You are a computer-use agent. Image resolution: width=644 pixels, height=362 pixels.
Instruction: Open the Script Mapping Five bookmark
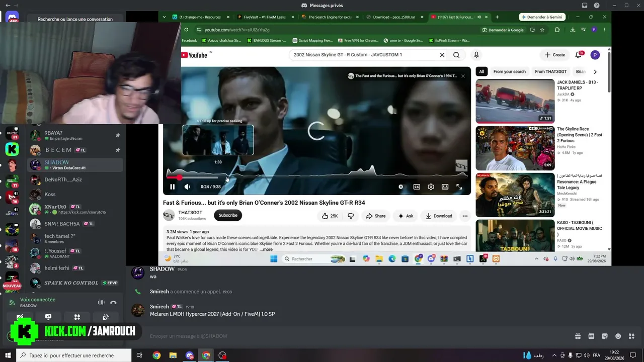click(x=312, y=40)
